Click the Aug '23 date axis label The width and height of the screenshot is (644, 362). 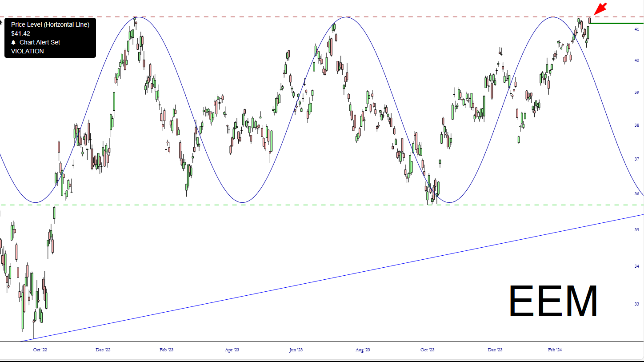coord(363,350)
